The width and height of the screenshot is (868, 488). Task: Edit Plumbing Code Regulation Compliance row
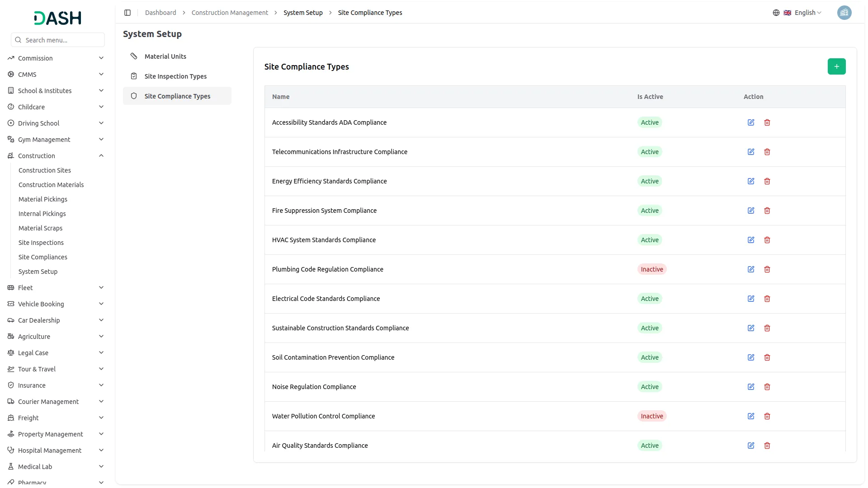751,269
